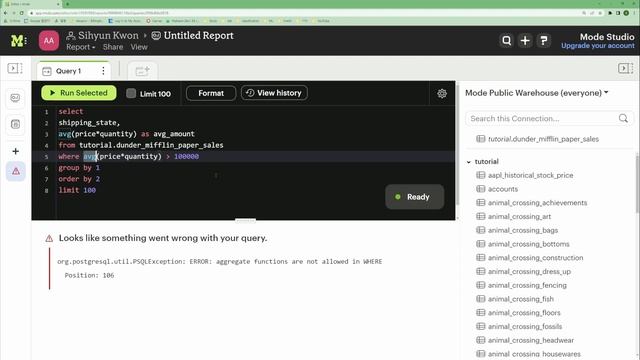640x360 pixels.
Task: Open the Report dropdown menu
Action: pyautogui.click(x=80, y=47)
